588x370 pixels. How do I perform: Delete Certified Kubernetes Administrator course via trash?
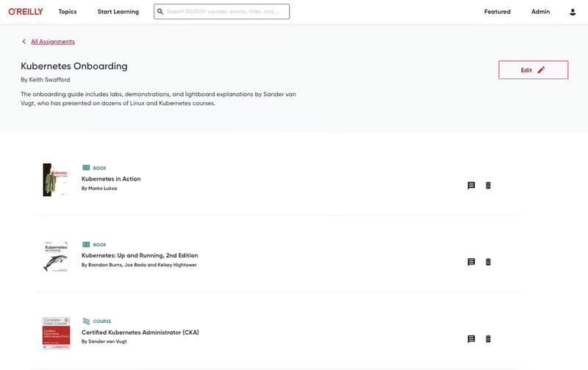click(x=488, y=339)
